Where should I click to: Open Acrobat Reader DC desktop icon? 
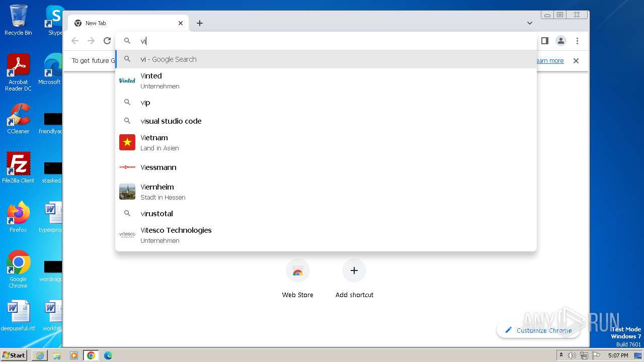coord(18,73)
